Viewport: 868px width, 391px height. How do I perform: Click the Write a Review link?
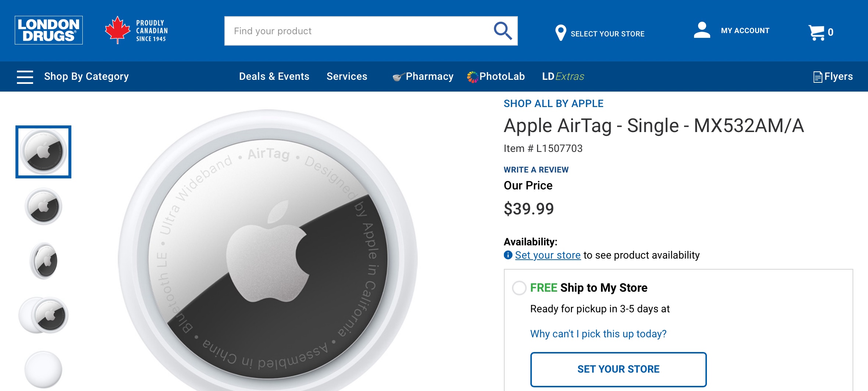[536, 170]
